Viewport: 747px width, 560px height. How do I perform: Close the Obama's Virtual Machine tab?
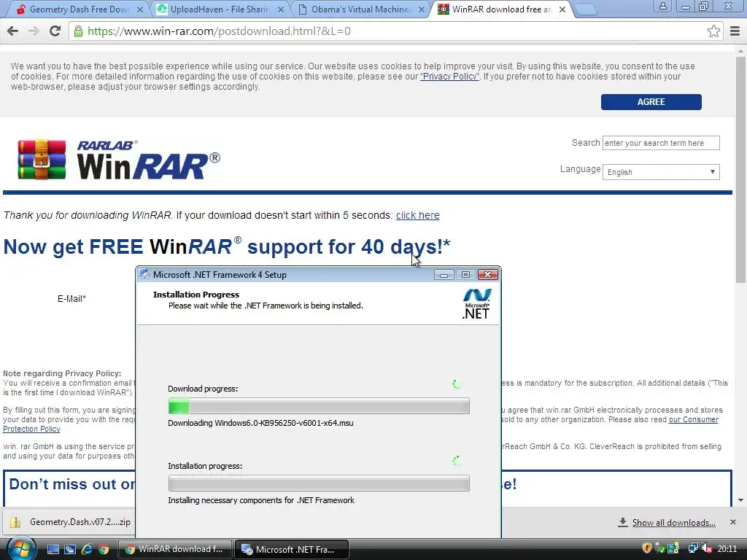tap(421, 9)
